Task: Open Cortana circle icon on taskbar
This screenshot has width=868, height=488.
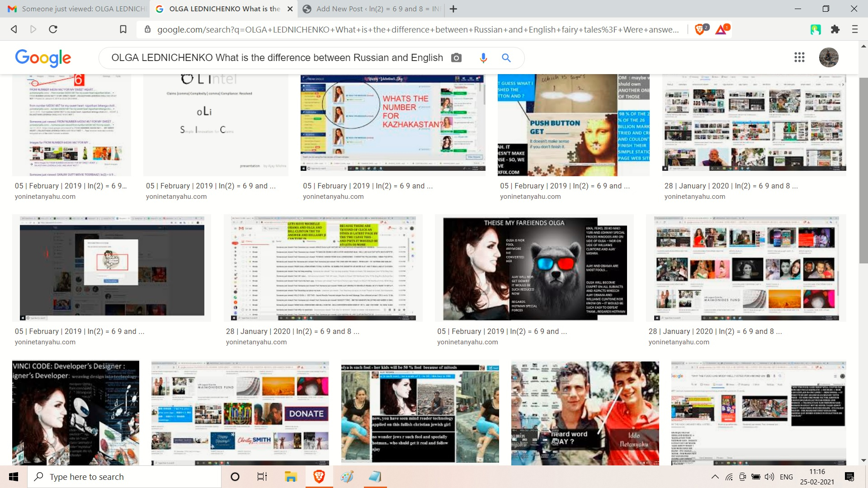Action: 235,477
